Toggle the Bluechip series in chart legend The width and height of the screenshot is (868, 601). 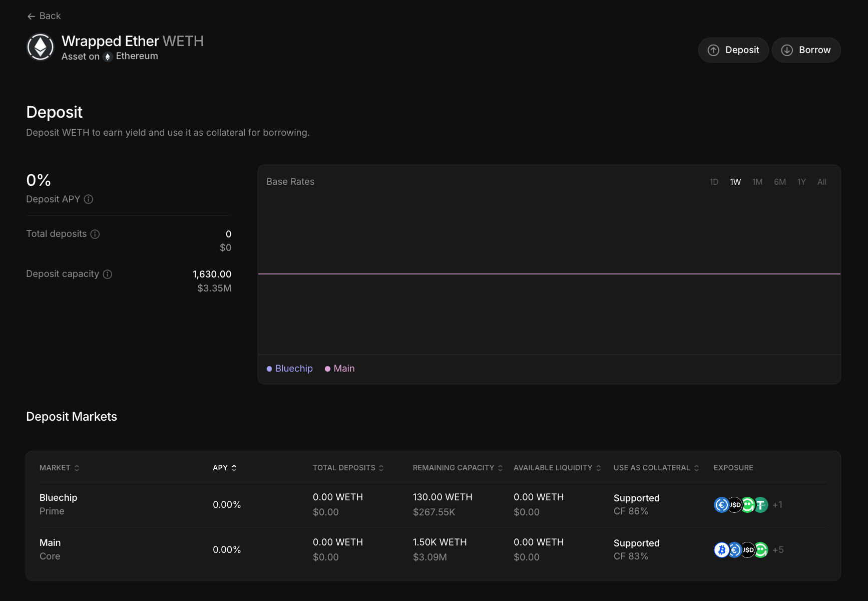tap(290, 369)
